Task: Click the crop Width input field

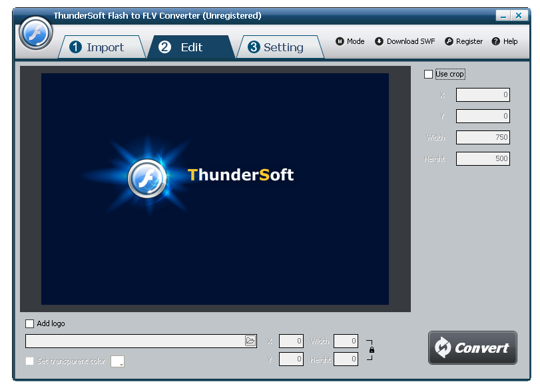Action: pos(482,137)
